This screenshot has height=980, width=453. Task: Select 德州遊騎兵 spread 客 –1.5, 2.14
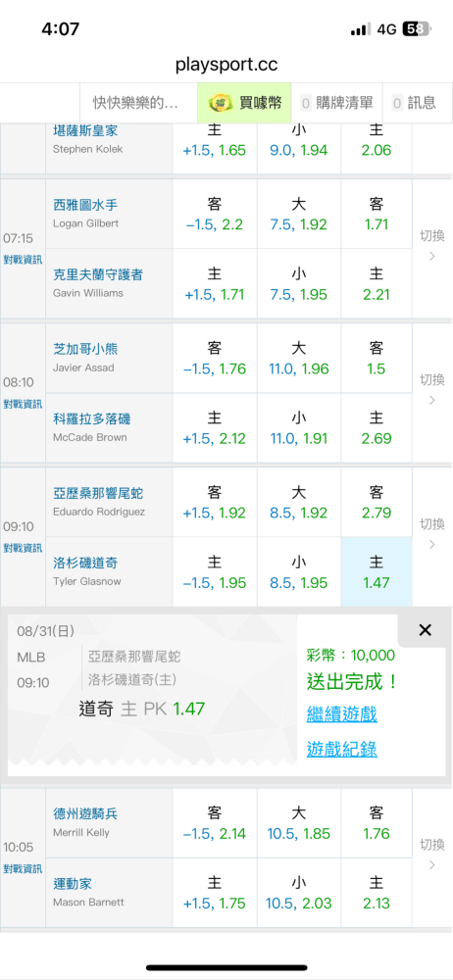[215, 823]
